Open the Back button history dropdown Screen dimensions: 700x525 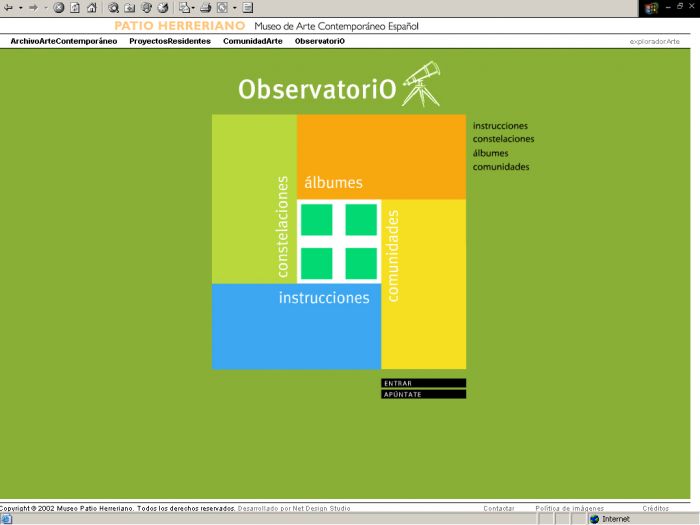tap(21, 8)
